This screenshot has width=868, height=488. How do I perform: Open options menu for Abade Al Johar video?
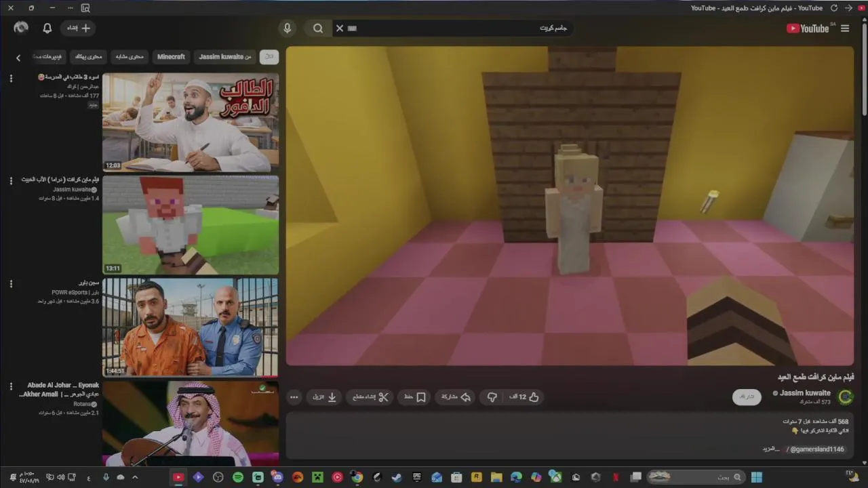11,386
